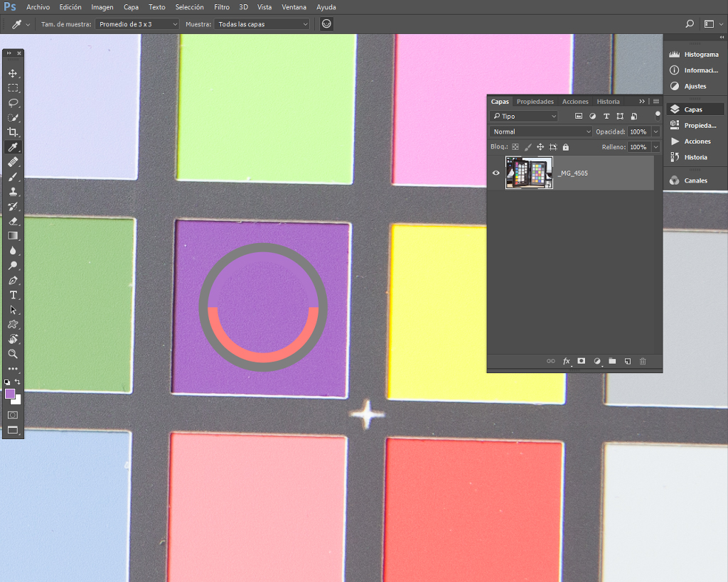Select the Clone Stamp tool
Screen dimensions: 728x582
pos(13,191)
